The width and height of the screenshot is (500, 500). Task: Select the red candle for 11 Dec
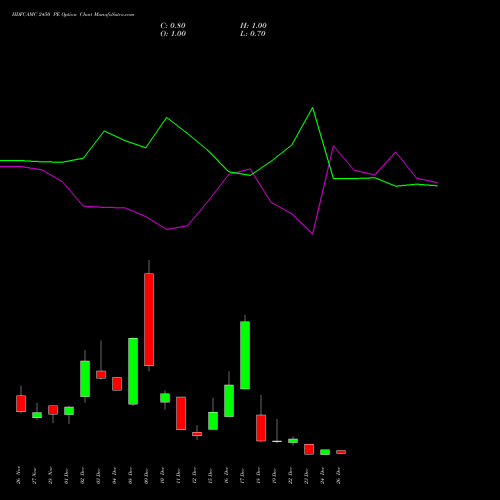click(181, 413)
